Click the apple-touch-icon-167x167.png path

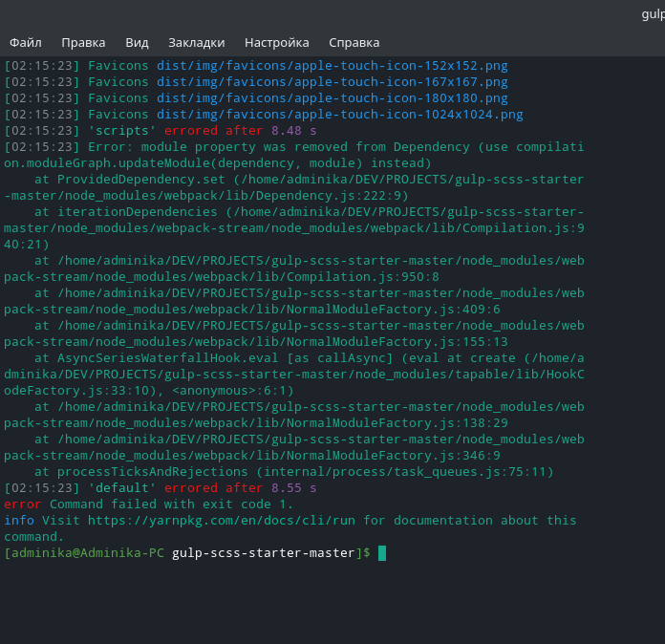[x=332, y=82]
